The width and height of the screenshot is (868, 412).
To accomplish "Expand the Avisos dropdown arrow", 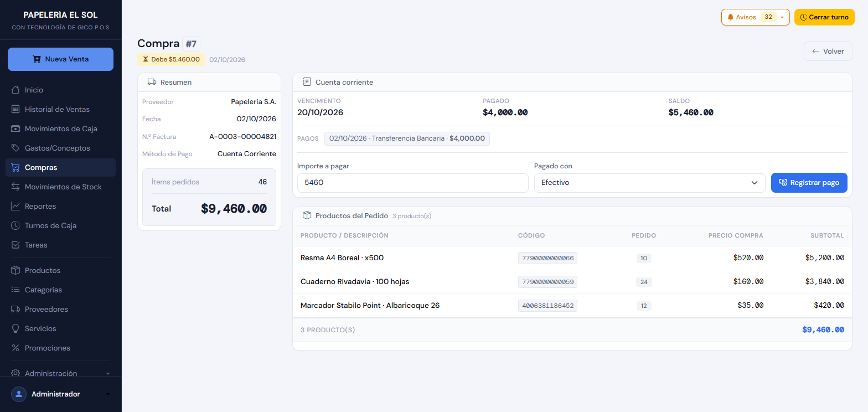I will coord(782,17).
